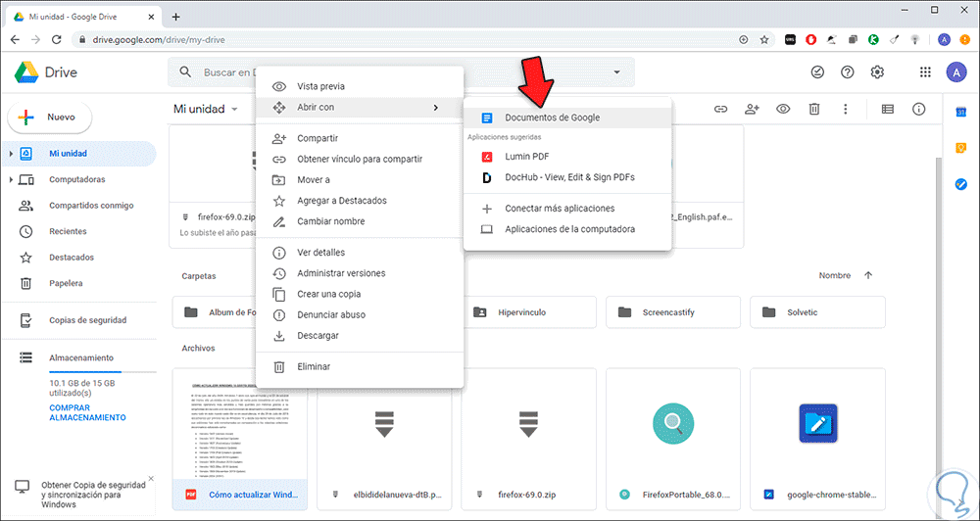Click the Buscar en Drive search field

coord(400,72)
